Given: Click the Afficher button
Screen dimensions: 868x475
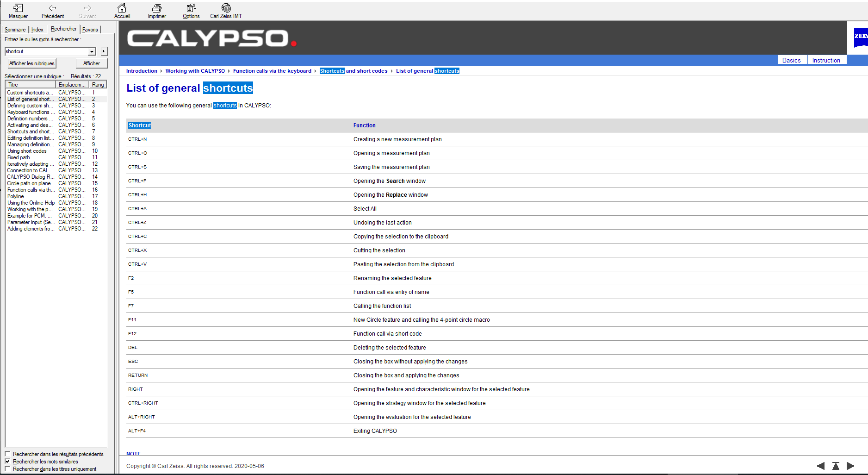Looking at the screenshot, I should click(92, 63).
